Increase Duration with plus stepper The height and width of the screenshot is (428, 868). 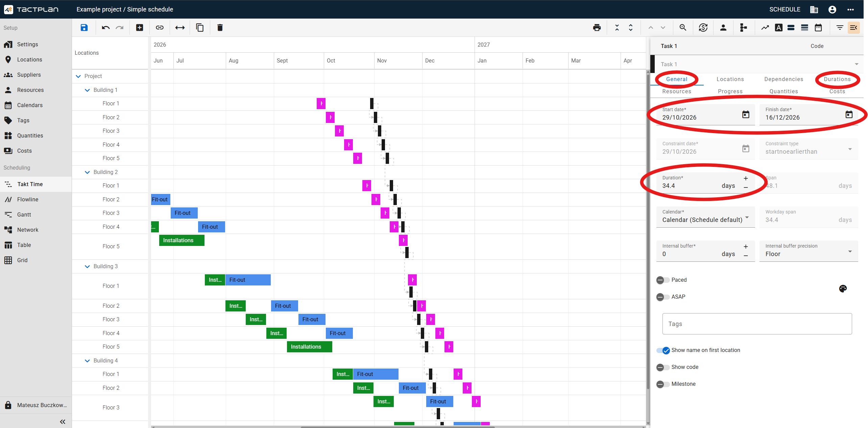point(746,178)
